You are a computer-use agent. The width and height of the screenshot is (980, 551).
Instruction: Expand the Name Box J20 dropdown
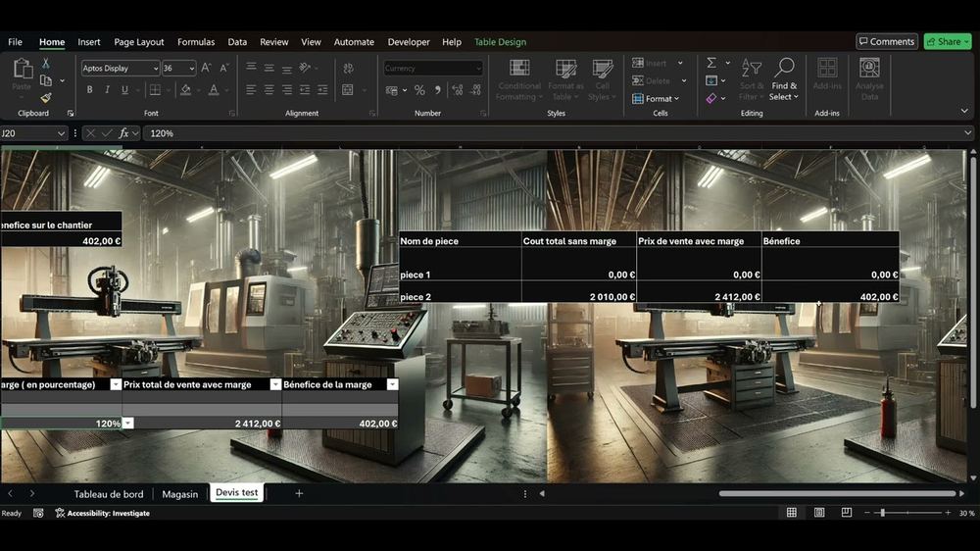61,133
